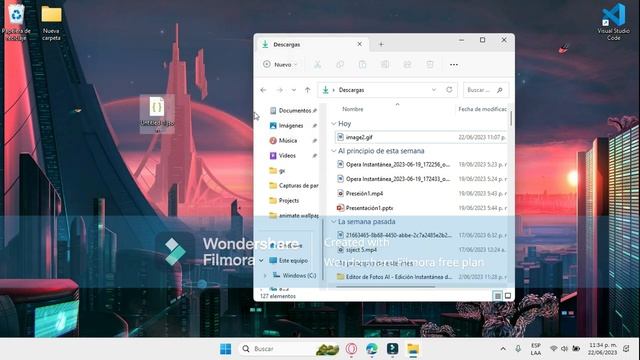The image size is (640, 360).
Task: Select the JSON file icon on desktop
Action: click(x=157, y=113)
